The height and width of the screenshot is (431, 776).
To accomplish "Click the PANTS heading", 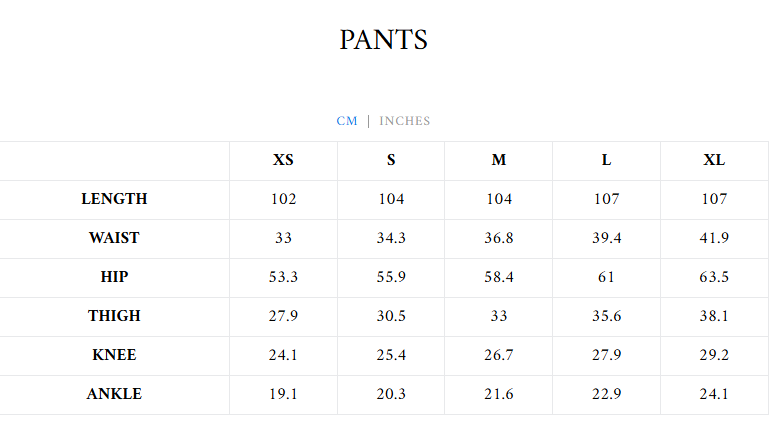I will tap(383, 40).
